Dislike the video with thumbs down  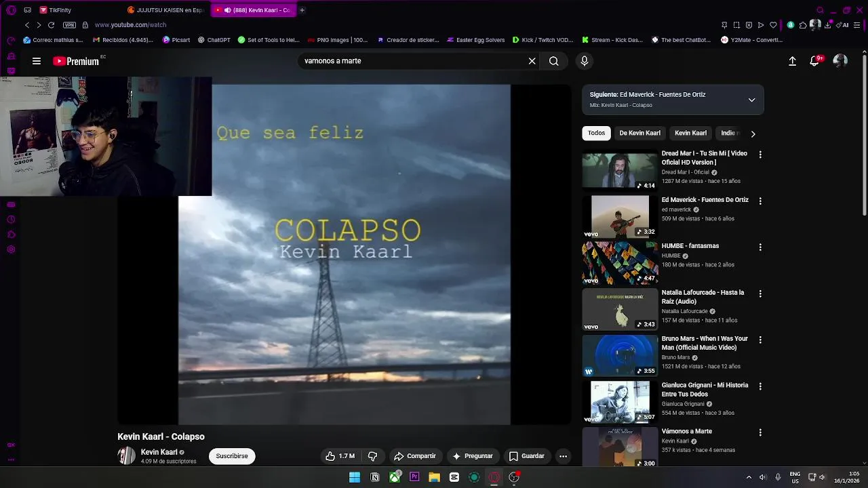tap(372, 456)
